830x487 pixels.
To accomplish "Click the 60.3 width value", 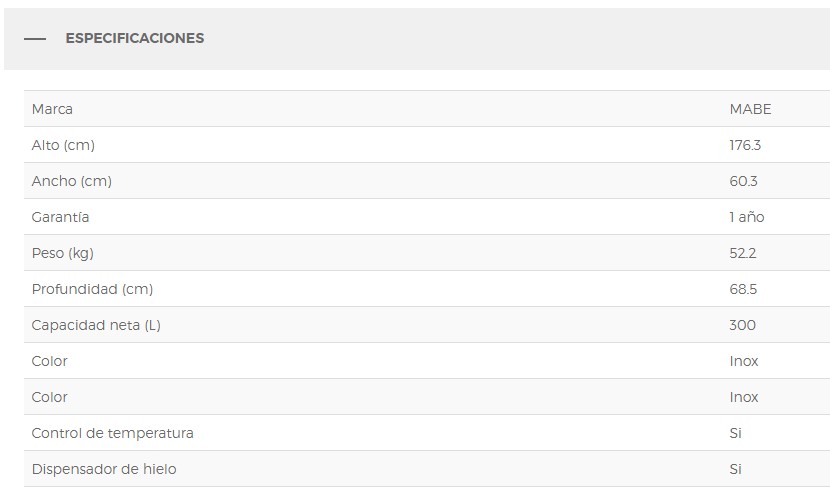I will point(743,181).
